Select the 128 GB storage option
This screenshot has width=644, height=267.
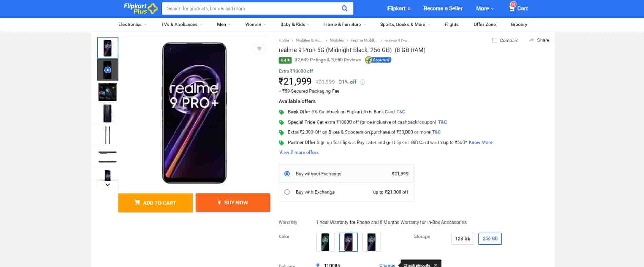click(462, 238)
